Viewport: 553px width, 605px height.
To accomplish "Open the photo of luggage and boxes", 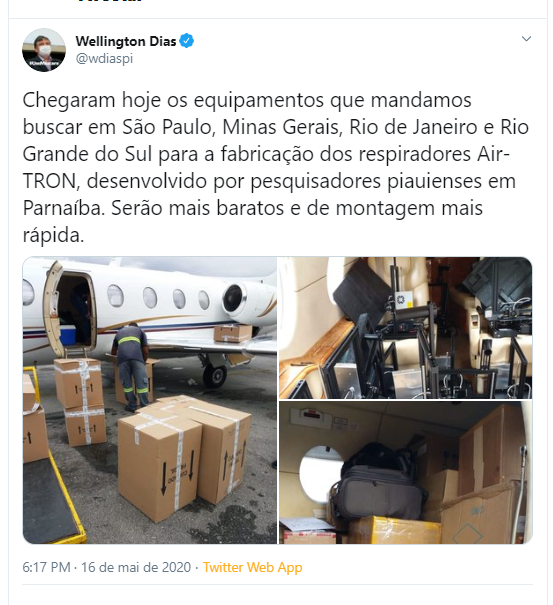I will click(x=406, y=472).
